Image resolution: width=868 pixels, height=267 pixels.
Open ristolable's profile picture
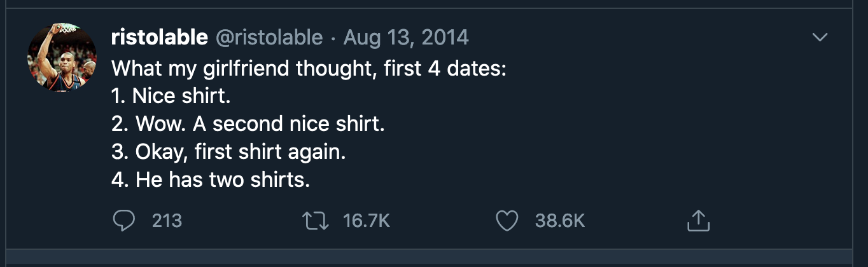(62, 58)
